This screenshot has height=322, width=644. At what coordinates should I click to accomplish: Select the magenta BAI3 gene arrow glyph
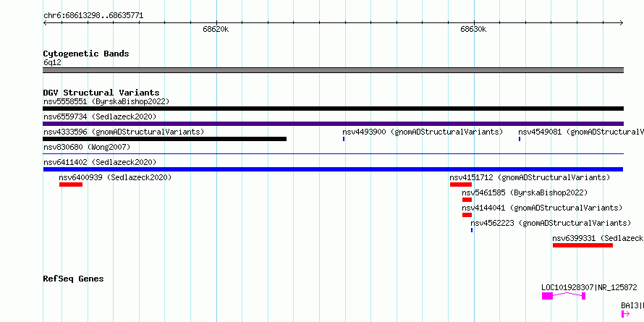(x=625, y=314)
